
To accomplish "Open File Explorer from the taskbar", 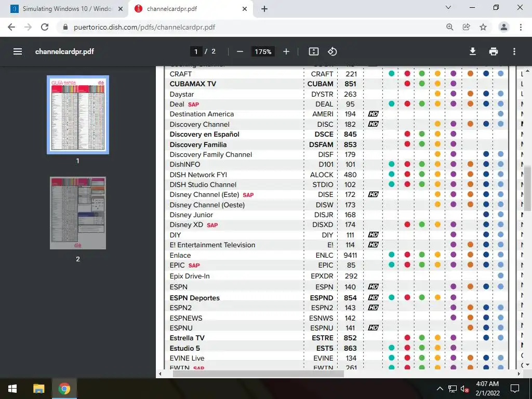I will pyautogui.click(x=38, y=389).
